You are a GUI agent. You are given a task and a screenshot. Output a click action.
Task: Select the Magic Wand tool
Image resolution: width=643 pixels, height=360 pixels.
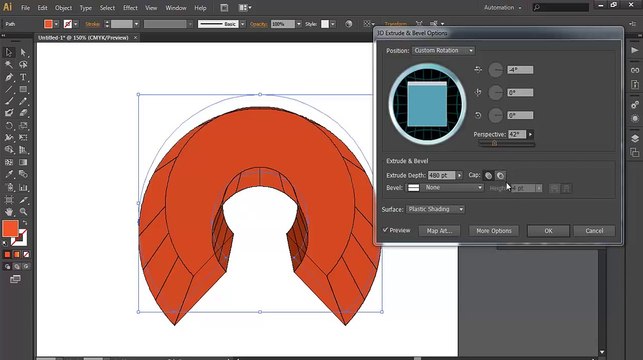(x=9, y=64)
